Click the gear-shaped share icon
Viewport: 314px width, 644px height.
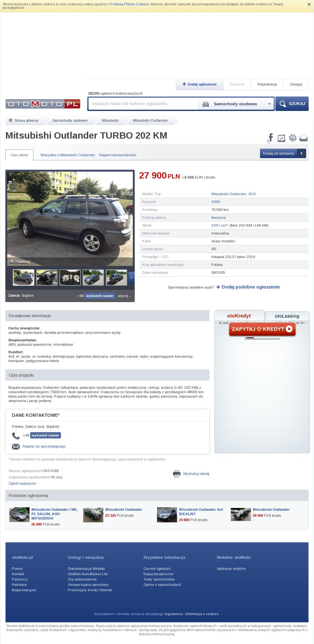293,138
